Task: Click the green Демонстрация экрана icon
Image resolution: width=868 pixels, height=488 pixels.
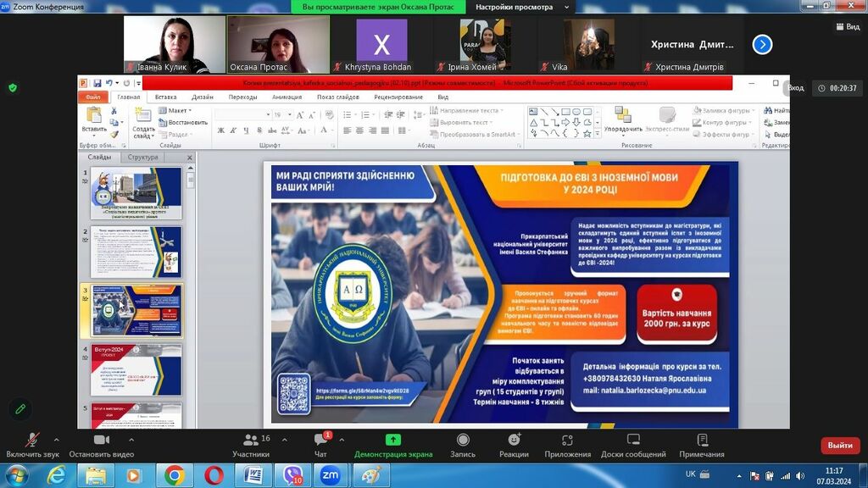Action: coord(393,440)
